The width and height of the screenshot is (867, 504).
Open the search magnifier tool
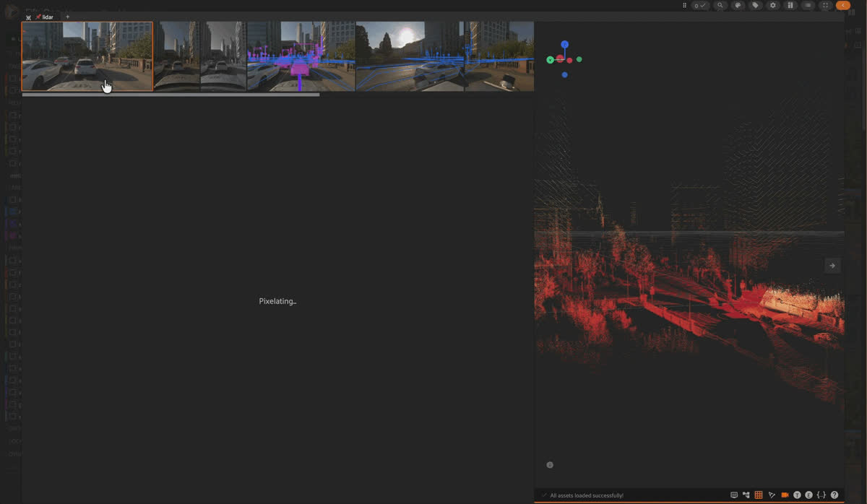[x=720, y=5]
